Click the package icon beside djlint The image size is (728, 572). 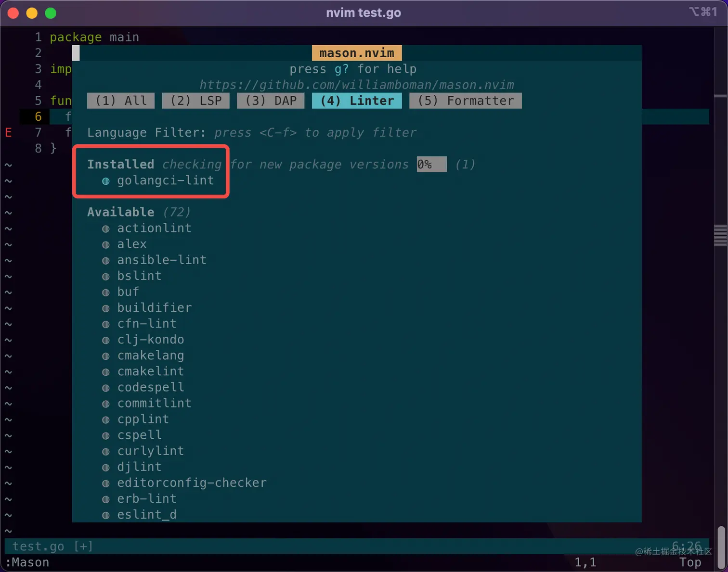[106, 467]
